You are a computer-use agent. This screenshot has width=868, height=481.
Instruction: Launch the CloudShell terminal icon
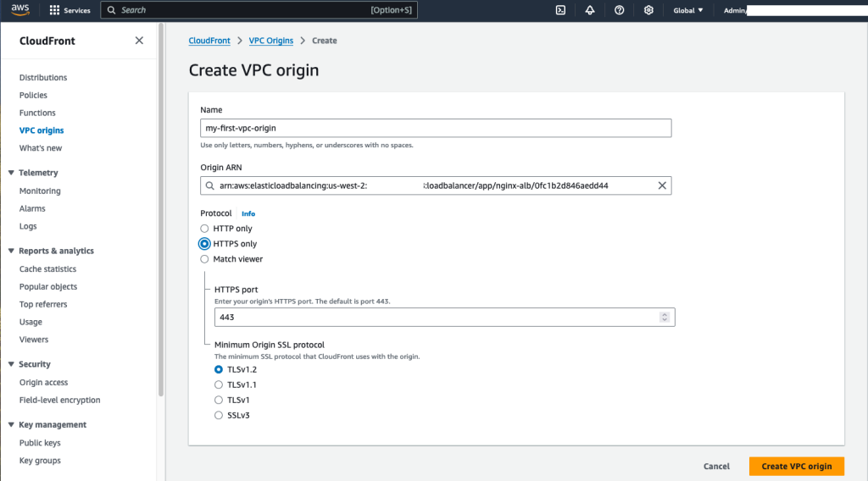(x=561, y=10)
